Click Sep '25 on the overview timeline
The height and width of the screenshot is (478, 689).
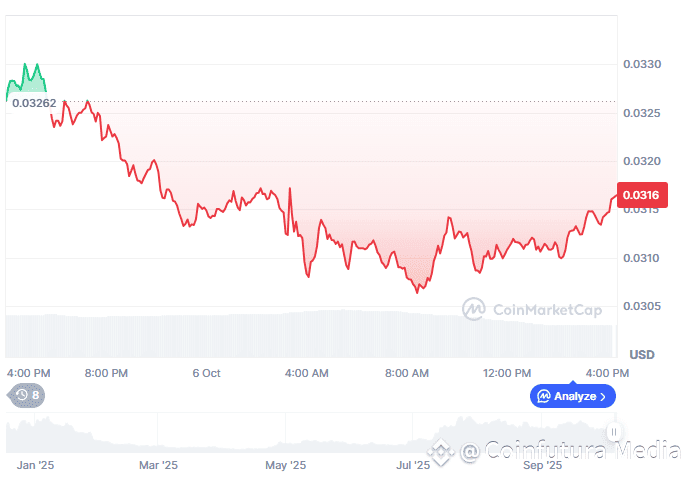(x=542, y=465)
